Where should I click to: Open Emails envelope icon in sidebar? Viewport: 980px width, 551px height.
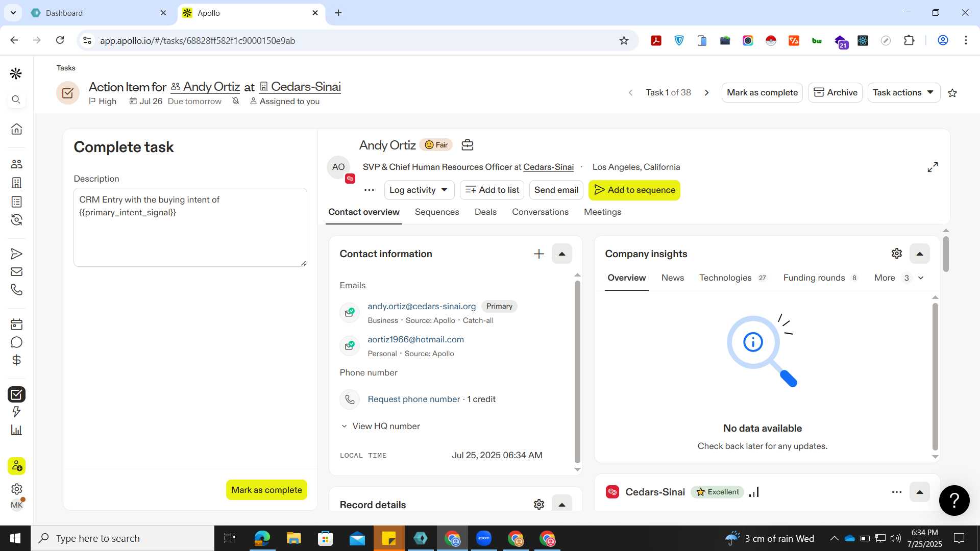pyautogui.click(x=16, y=272)
